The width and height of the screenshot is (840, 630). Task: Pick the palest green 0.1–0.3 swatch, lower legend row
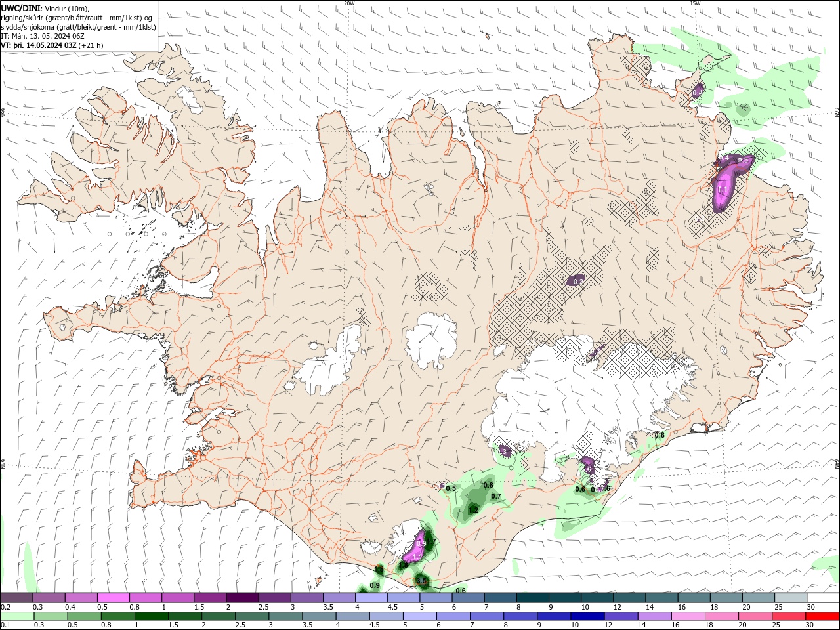(17, 616)
